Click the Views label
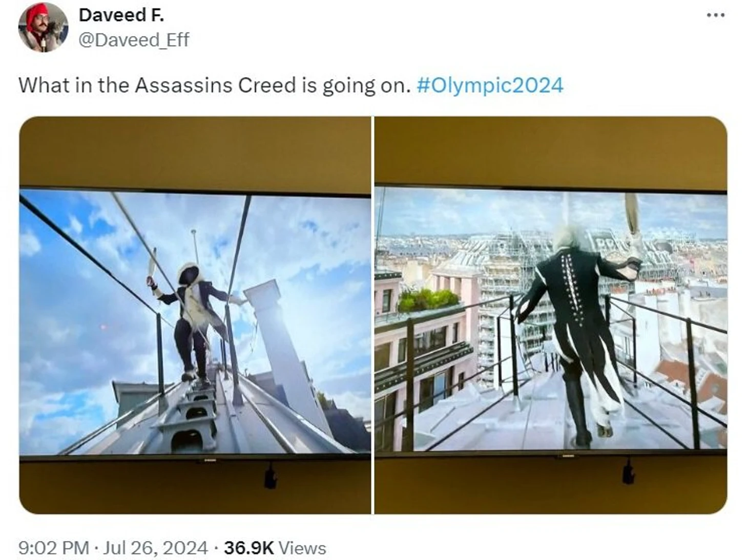 [x=302, y=548]
